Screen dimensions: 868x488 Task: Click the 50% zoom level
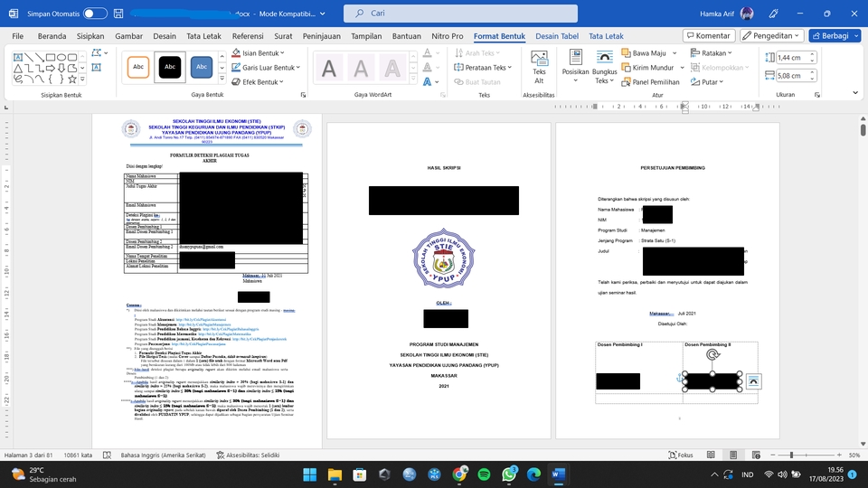854,455
